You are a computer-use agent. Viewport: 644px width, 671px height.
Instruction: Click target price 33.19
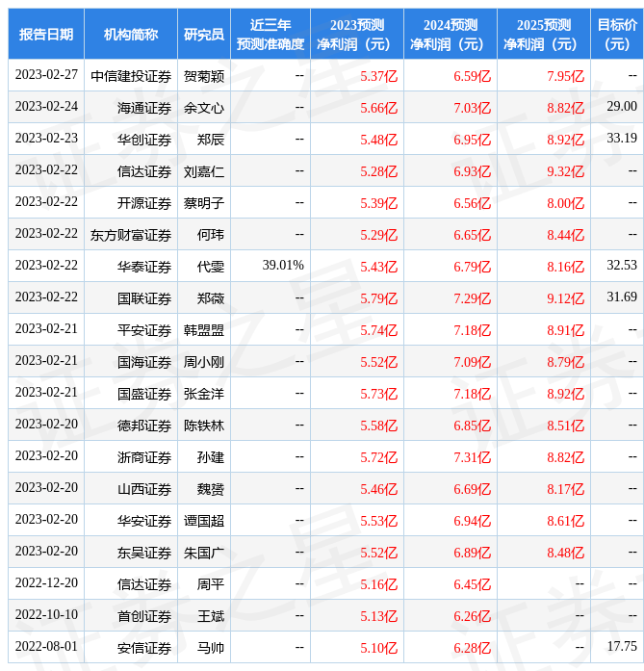point(622,138)
